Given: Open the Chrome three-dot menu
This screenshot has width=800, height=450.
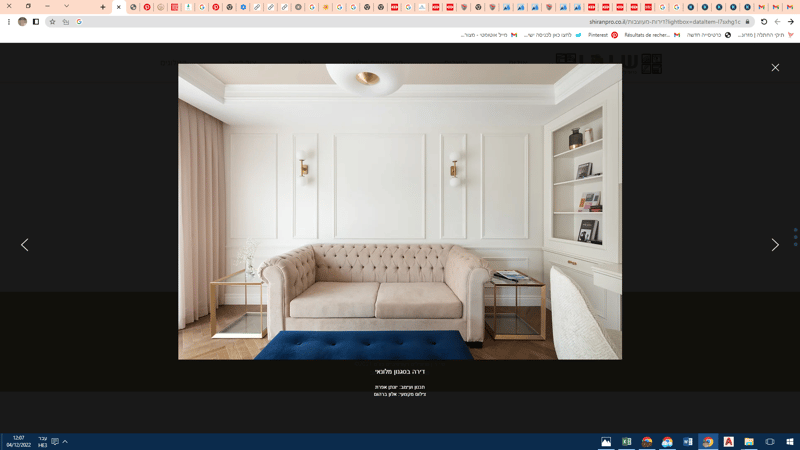Looking at the screenshot, I should click(9, 22).
